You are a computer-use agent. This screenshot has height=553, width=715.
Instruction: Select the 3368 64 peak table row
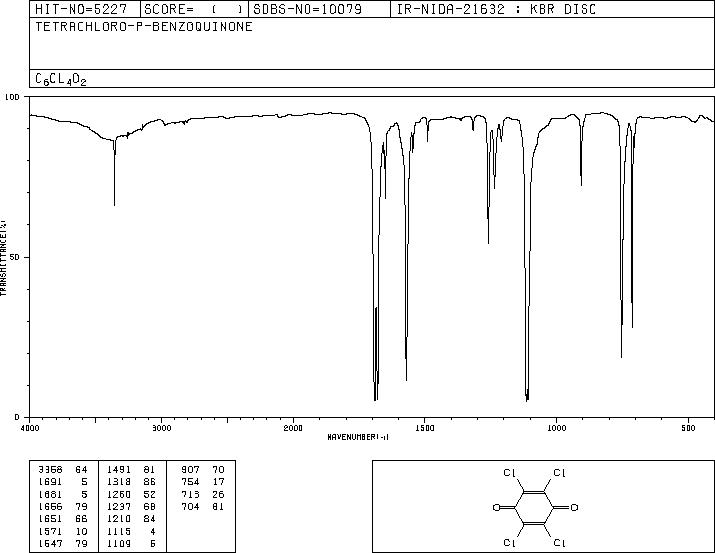pos(63,470)
